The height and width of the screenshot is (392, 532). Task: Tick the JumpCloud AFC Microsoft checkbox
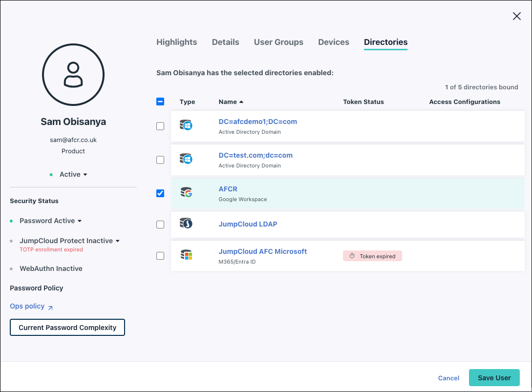pyautogui.click(x=160, y=256)
